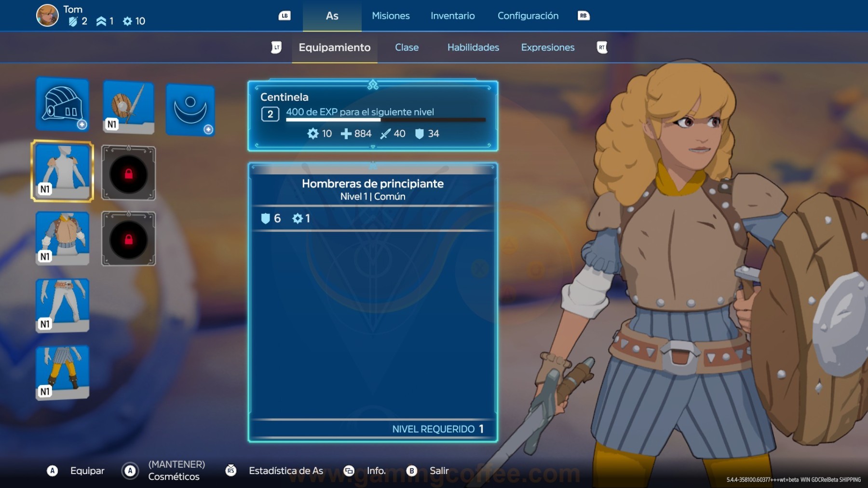Click the Estadística de As prompt
Viewport: 868px width, 488px height.
(x=286, y=471)
